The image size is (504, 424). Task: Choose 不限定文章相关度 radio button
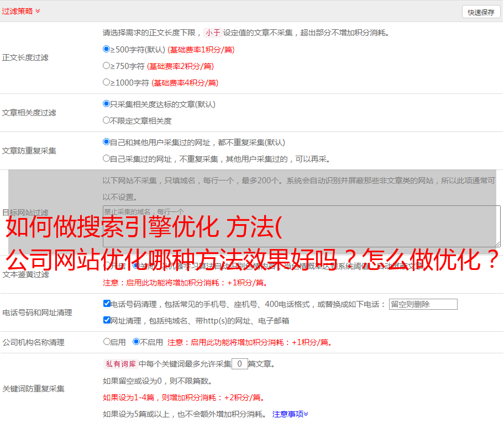(107, 120)
